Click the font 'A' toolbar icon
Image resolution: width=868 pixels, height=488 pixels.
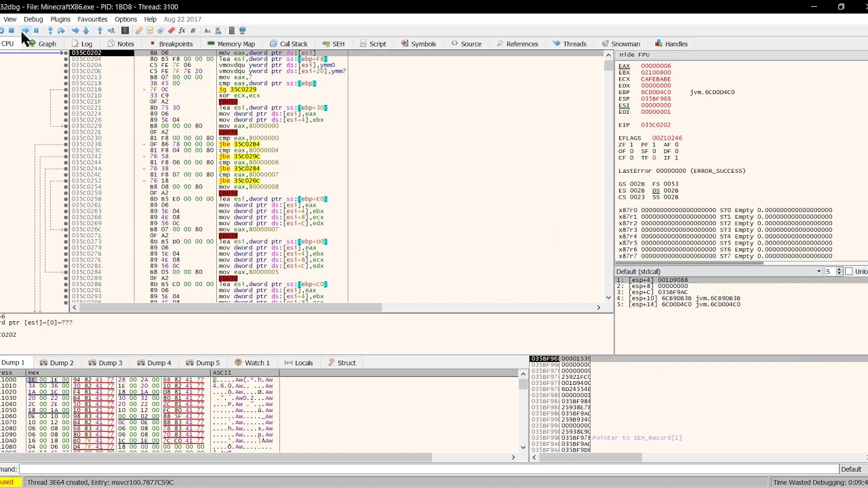point(207,30)
